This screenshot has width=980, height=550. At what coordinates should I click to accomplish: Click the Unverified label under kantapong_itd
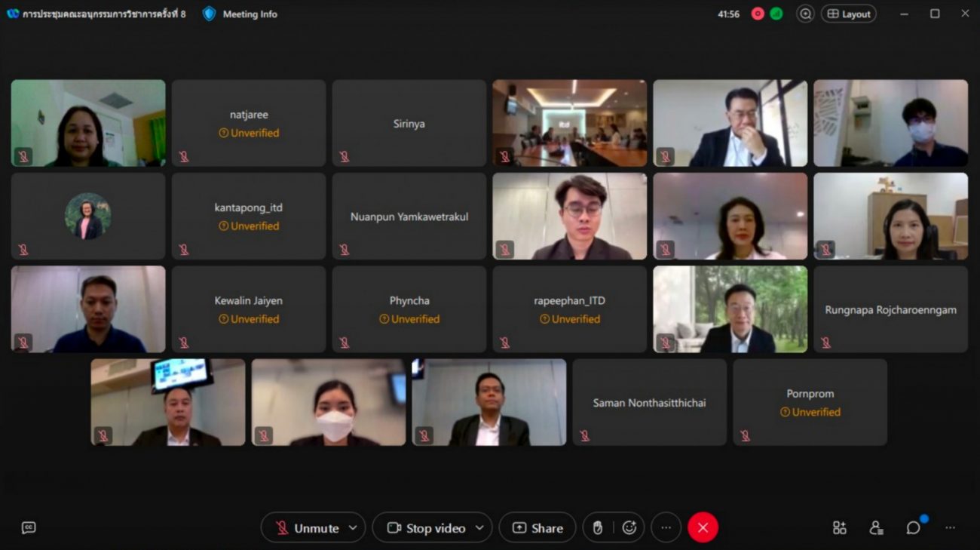(249, 226)
